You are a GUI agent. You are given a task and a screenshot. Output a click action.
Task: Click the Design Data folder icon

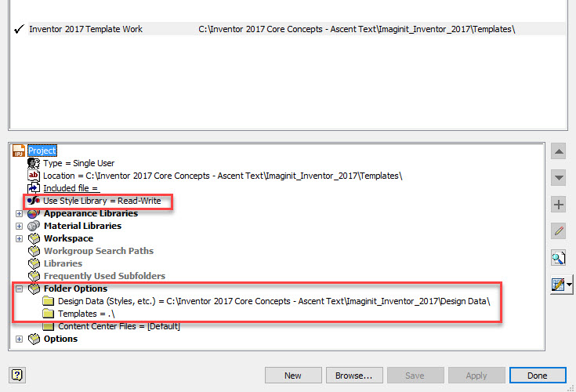coord(48,301)
